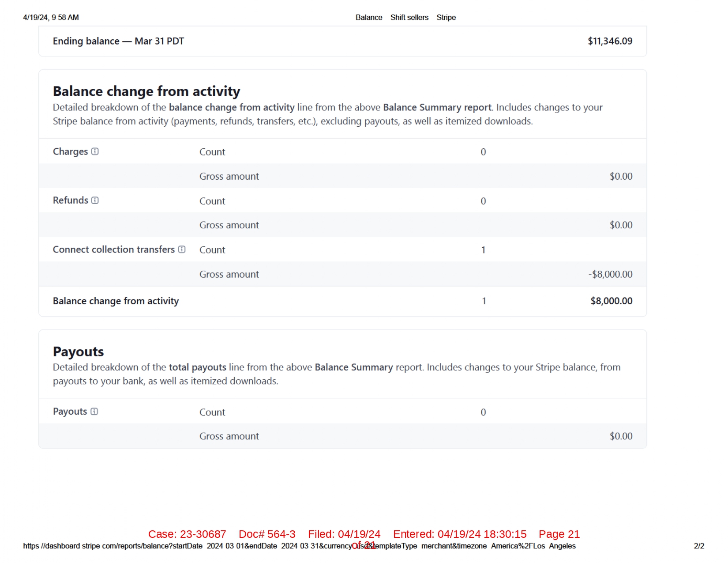Click the 'Ending balance — Mar 31 PDT' label
The image size is (728, 563).
(118, 41)
